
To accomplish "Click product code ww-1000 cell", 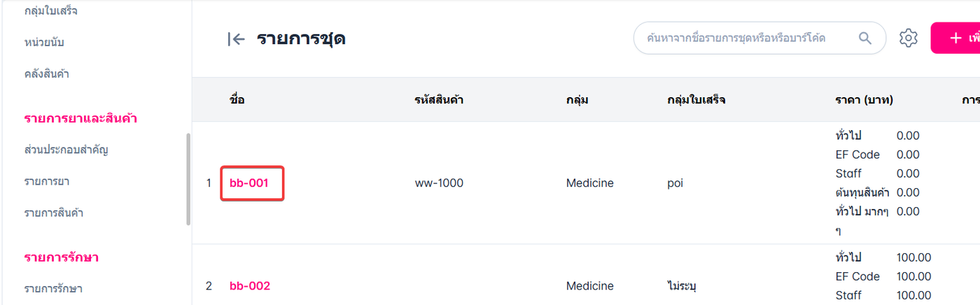I will click(x=439, y=183).
